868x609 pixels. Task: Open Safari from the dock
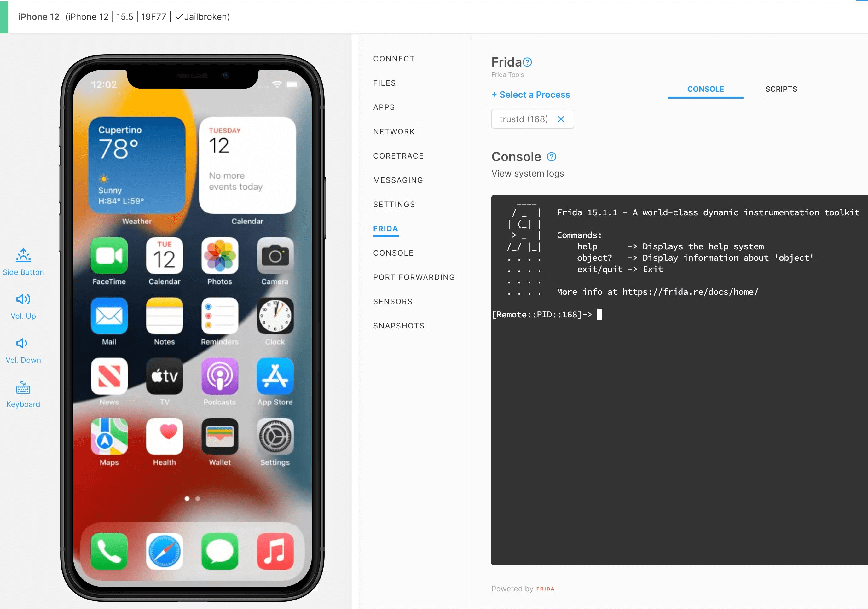[x=165, y=552]
